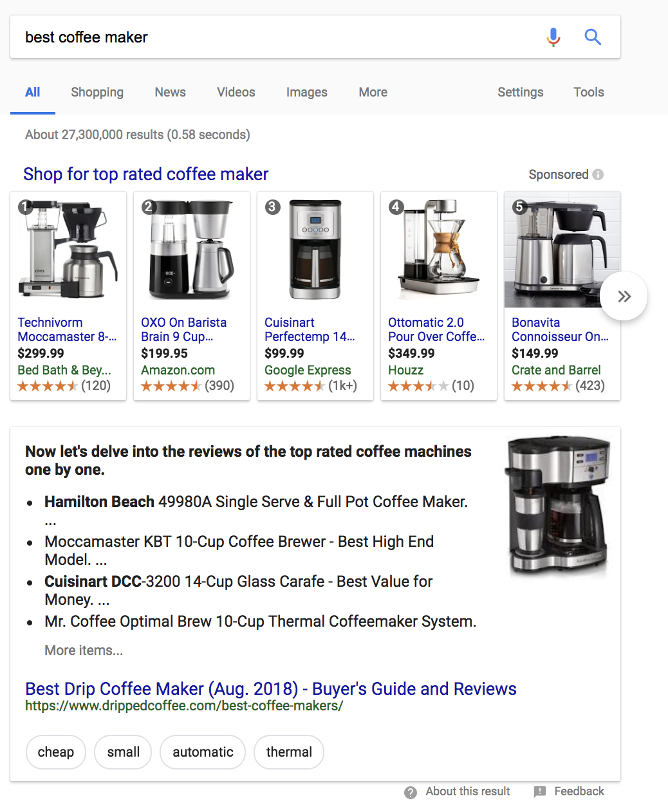Open the Settings dropdown
The height and width of the screenshot is (812, 668).
(x=520, y=92)
